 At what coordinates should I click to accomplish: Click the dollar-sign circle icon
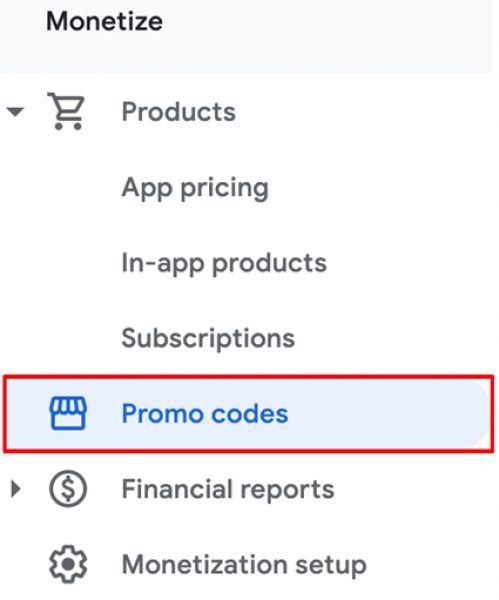tap(68, 489)
